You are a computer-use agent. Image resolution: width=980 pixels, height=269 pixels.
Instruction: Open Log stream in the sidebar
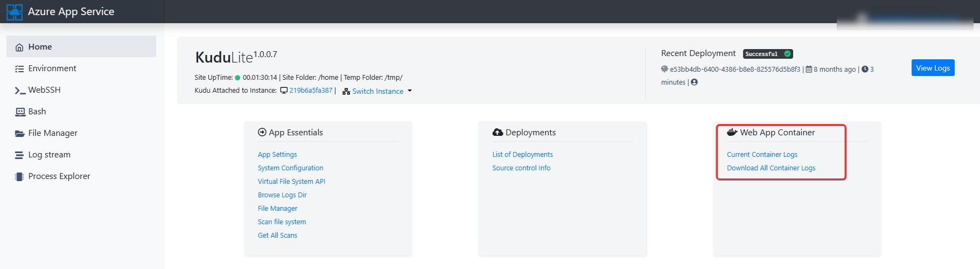click(49, 155)
